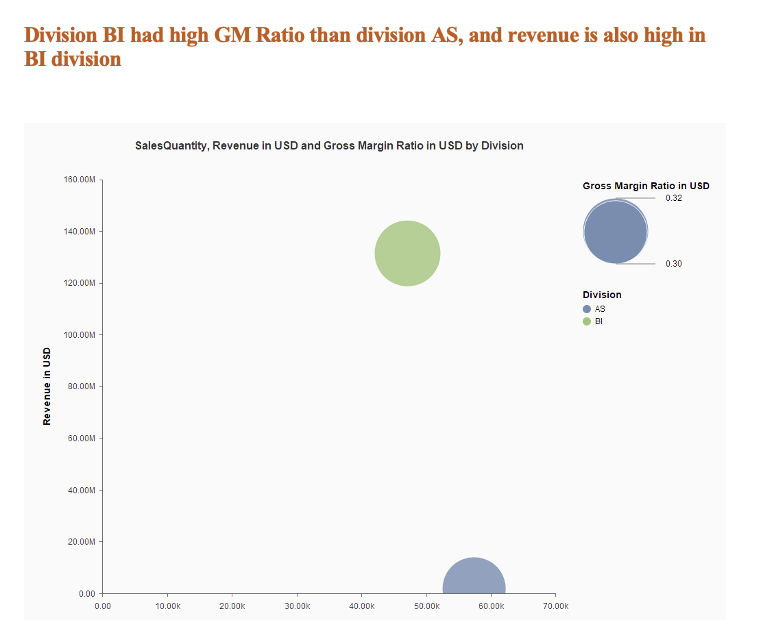The width and height of the screenshot is (764, 642).
Task: Click the Gross Margin Ratio legend title
Action: 646,186
